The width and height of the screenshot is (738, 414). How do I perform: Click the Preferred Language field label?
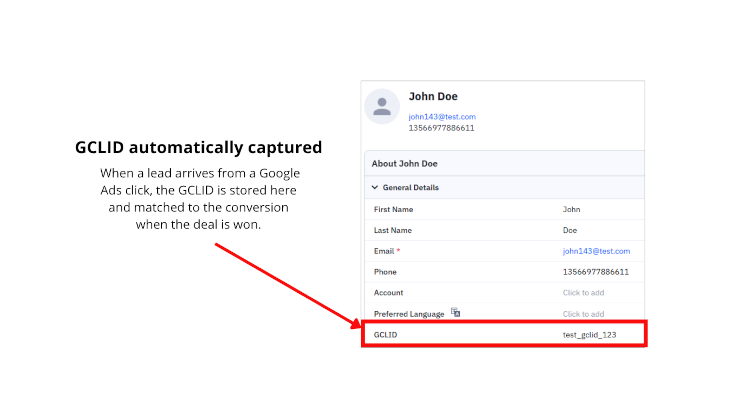409,314
